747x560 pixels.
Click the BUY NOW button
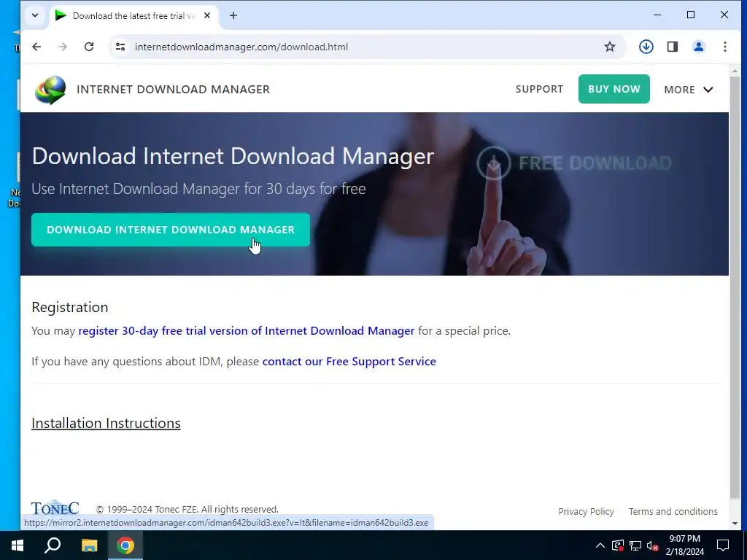614,89
